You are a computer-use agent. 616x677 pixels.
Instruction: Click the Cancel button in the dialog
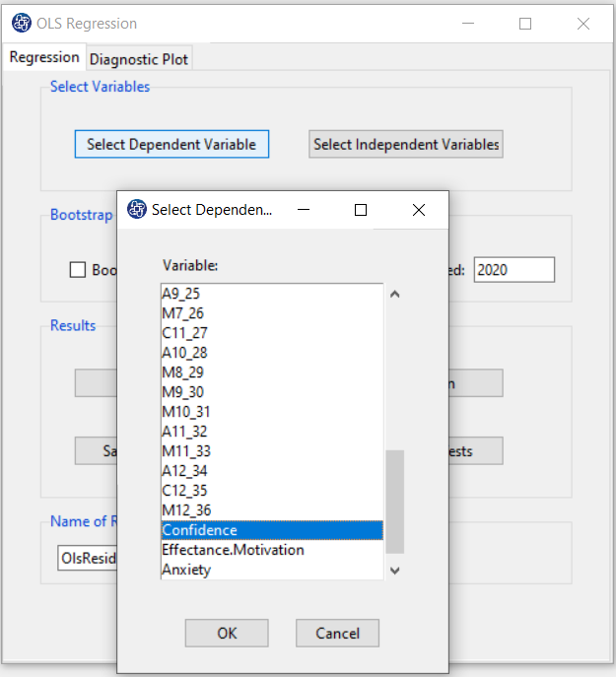(337, 633)
